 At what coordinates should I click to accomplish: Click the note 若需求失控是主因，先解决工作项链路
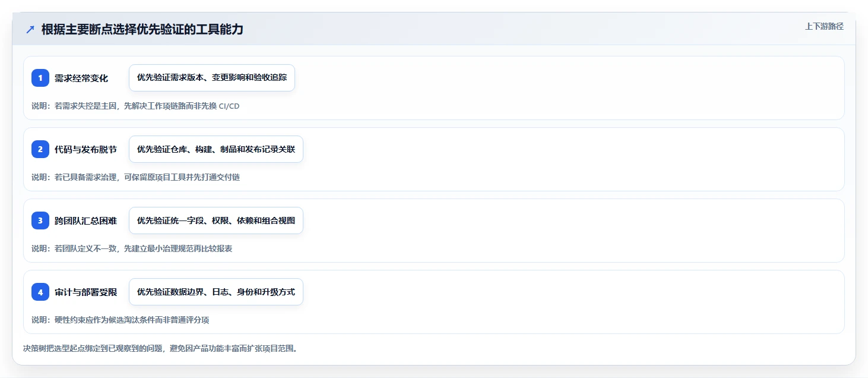pyautogui.click(x=135, y=106)
